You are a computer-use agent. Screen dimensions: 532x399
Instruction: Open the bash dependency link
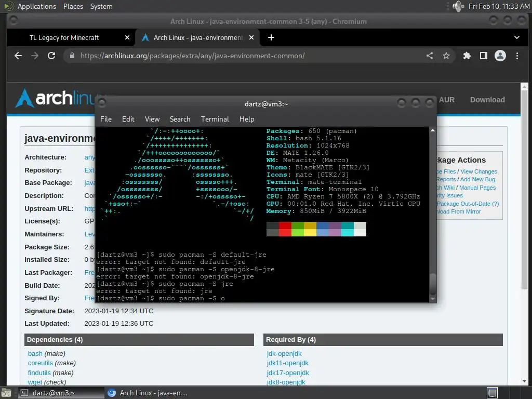click(35, 353)
